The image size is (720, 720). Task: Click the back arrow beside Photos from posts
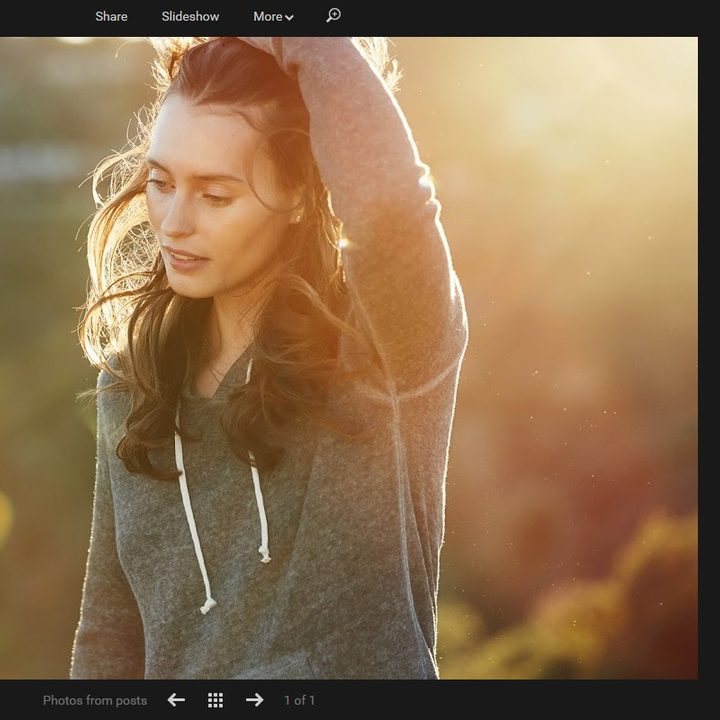pyautogui.click(x=176, y=700)
